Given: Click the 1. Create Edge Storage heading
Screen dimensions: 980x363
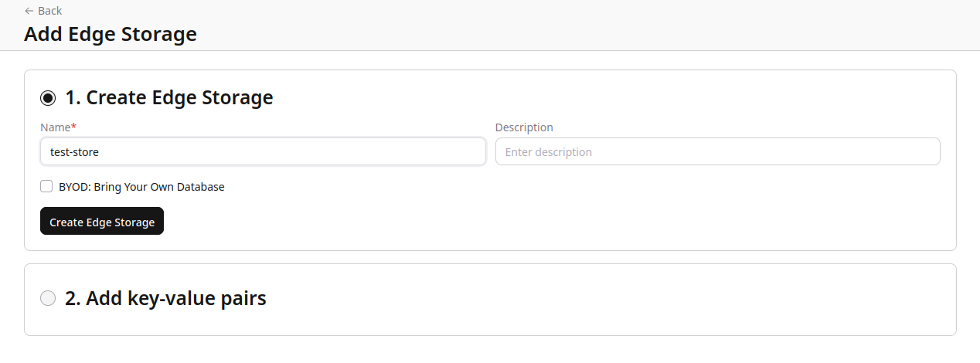Looking at the screenshot, I should 168,98.
